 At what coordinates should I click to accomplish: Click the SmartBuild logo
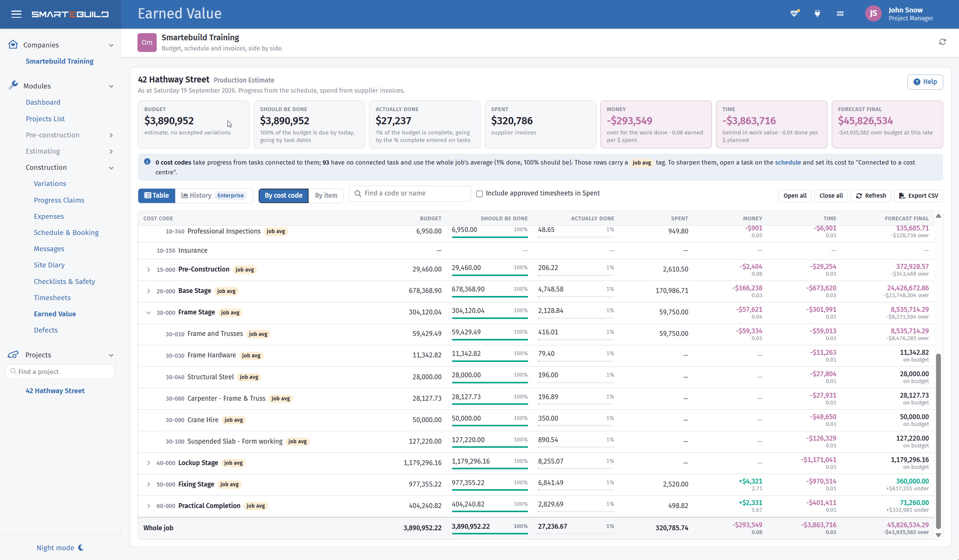tap(70, 14)
